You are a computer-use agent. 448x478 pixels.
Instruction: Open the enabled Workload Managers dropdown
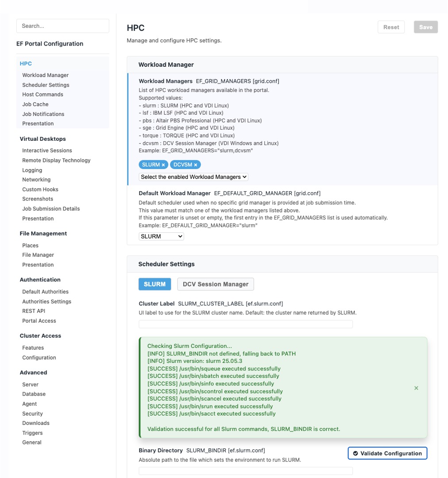193,177
